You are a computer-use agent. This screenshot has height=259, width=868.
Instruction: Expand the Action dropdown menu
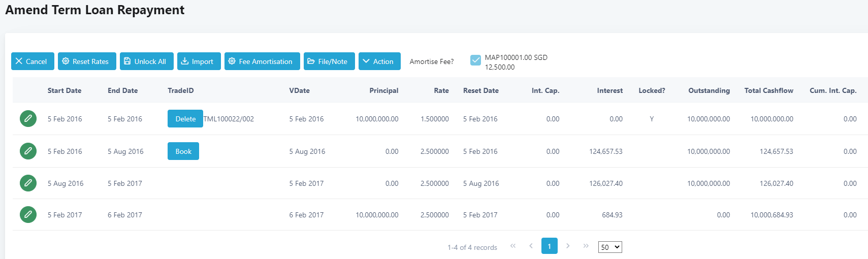[x=379, y=61]
